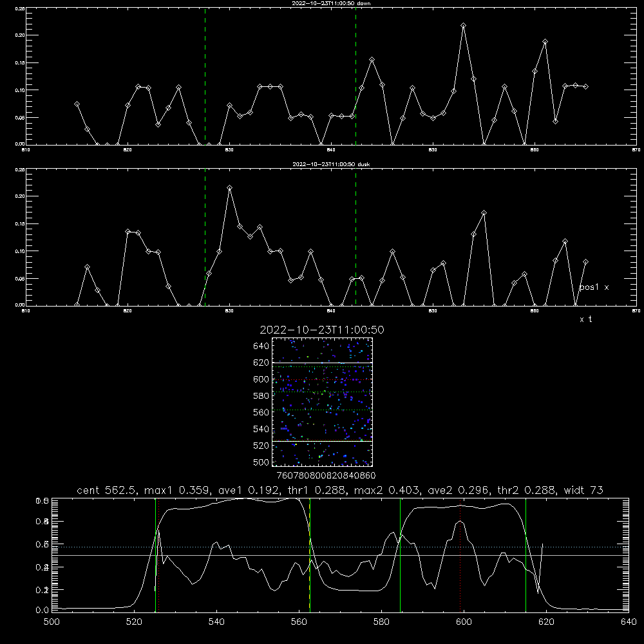Click the left green dashed line in dusk plot
The image size is (644, 644).
pyautogui.click(x=205, y=237)
